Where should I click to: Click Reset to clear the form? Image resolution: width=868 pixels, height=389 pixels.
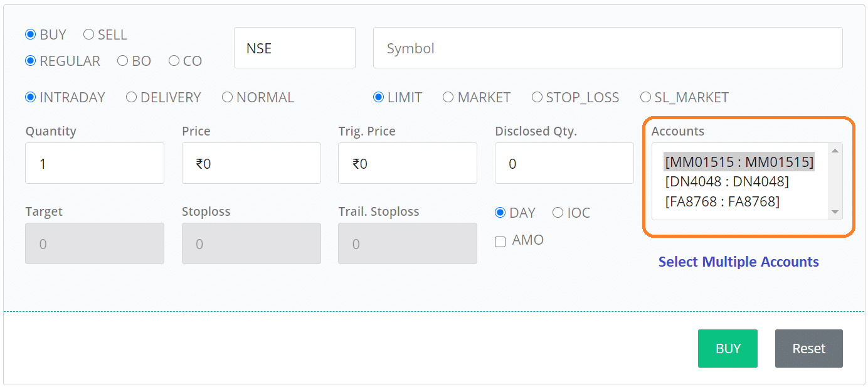(808, 348)
